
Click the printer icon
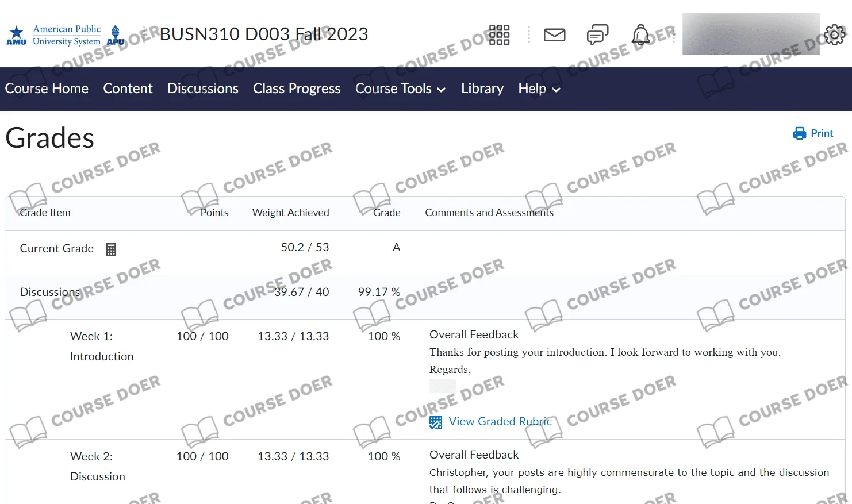tap(799, 133)
